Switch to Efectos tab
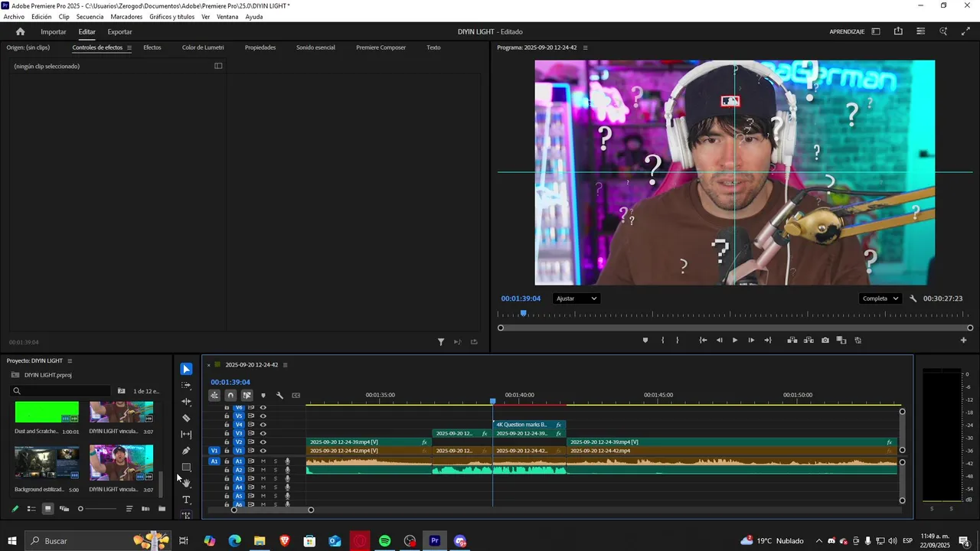980x551 pixels. [x=152, y=47]
